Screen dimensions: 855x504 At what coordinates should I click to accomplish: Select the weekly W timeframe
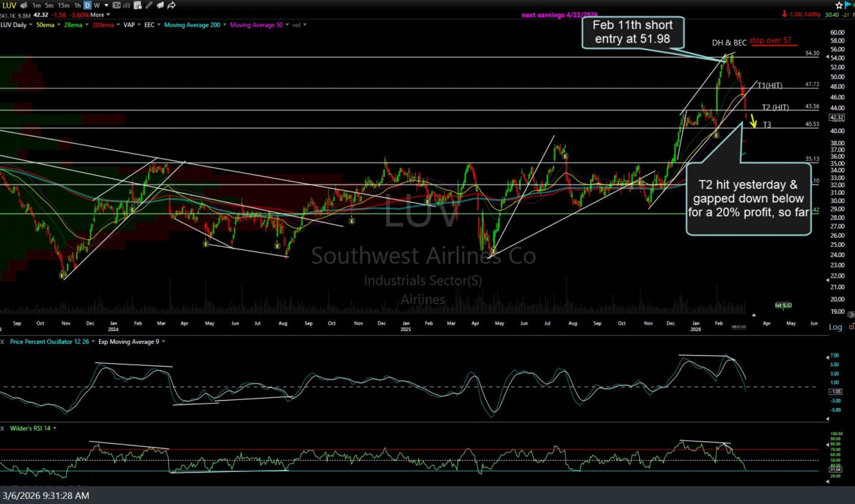pyautogui.click(x=96, y=5)
